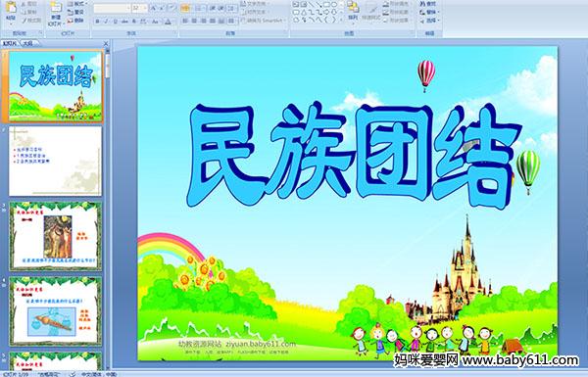The image size is (588, 377).
Task: Click the Paste clipboard icon
Action: point(11,8)
